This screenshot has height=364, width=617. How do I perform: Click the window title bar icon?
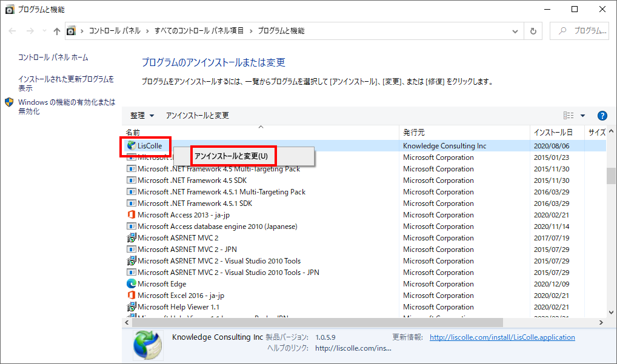point(10,10)
